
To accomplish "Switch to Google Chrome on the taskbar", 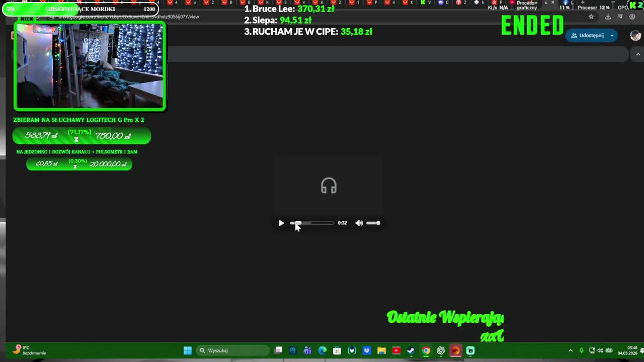I will (x=426, y=350).
